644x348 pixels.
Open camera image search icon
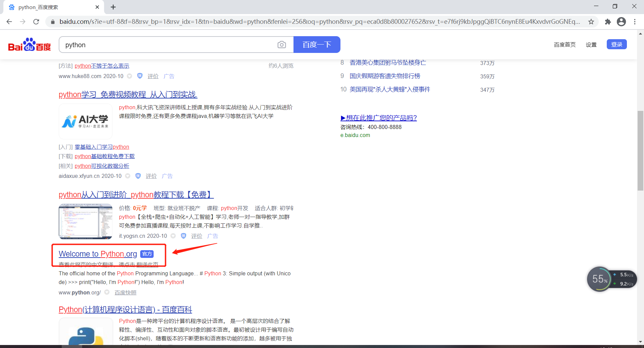click(x=282, y=45)
